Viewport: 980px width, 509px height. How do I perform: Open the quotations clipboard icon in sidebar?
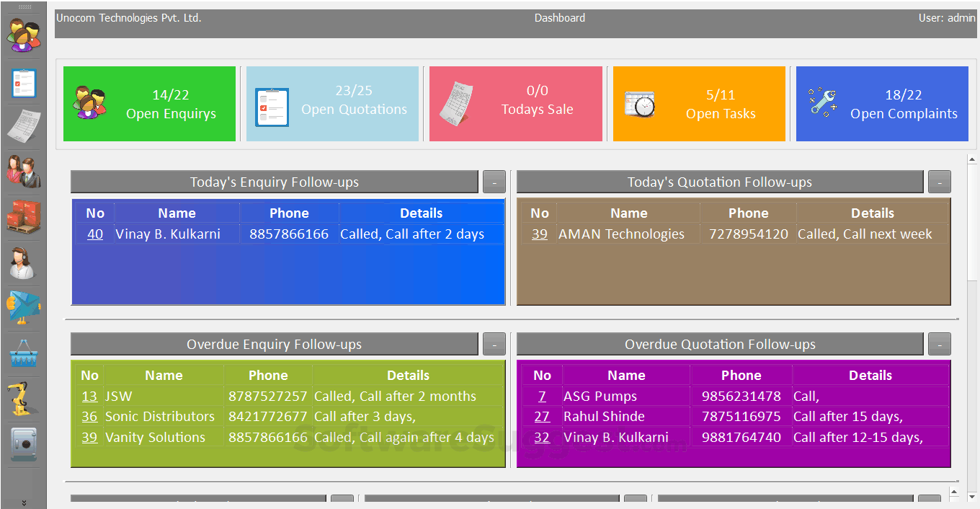(24, 83)
